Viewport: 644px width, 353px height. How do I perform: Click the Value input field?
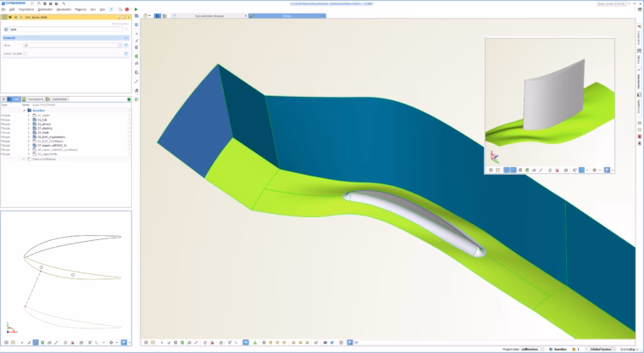[x=70, y=45]
